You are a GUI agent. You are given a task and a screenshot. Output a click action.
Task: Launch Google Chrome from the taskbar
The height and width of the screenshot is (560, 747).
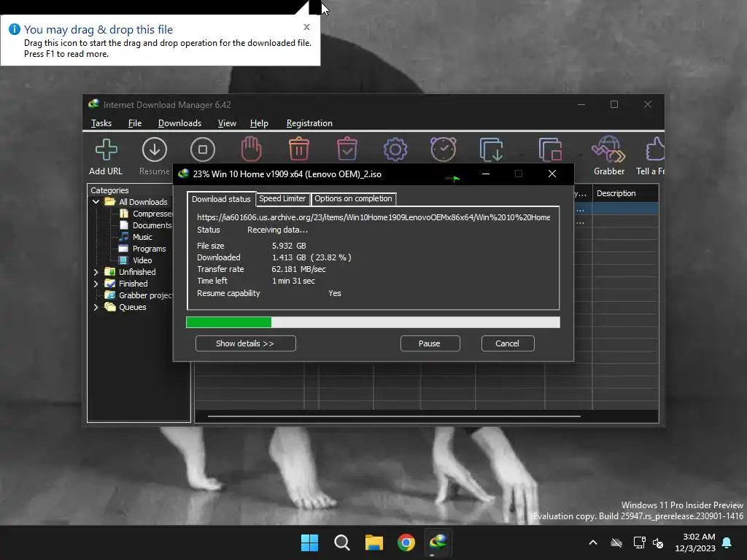(406, 542)
